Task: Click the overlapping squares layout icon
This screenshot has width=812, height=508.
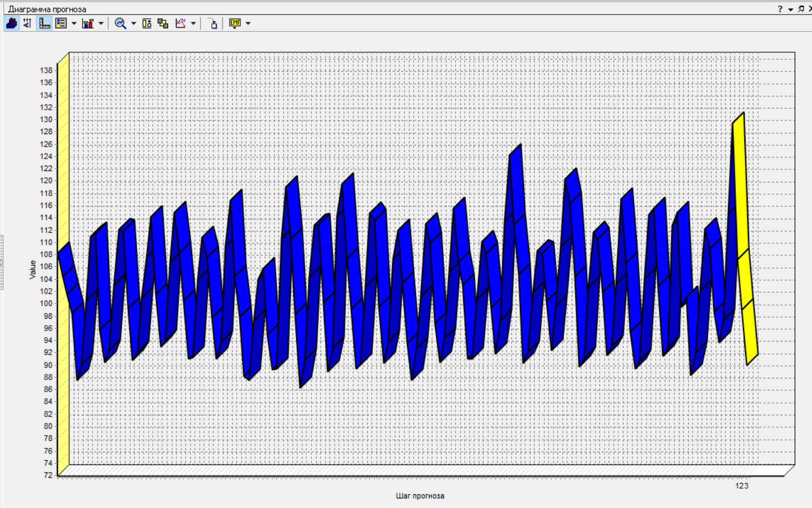Action: 163,23
